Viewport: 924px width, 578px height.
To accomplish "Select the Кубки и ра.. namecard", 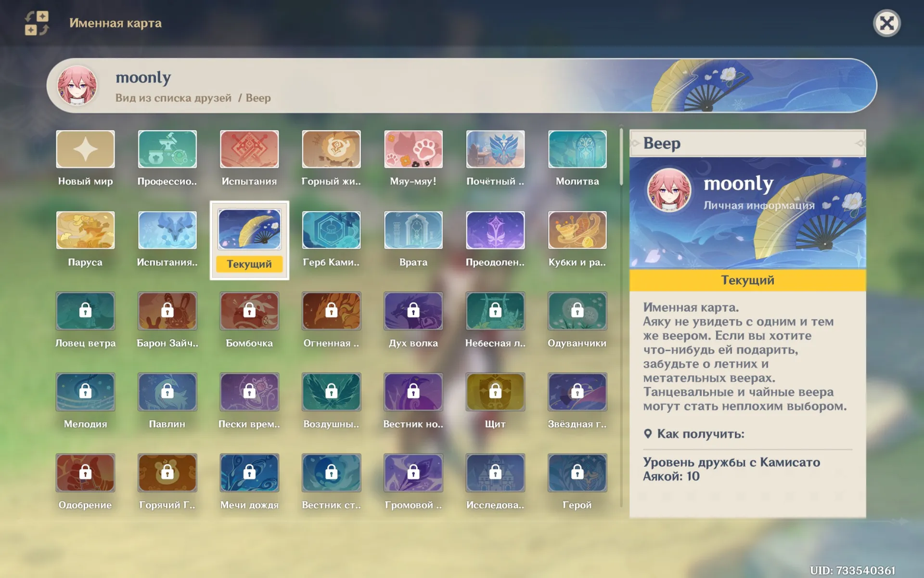I will click(577, 230).
